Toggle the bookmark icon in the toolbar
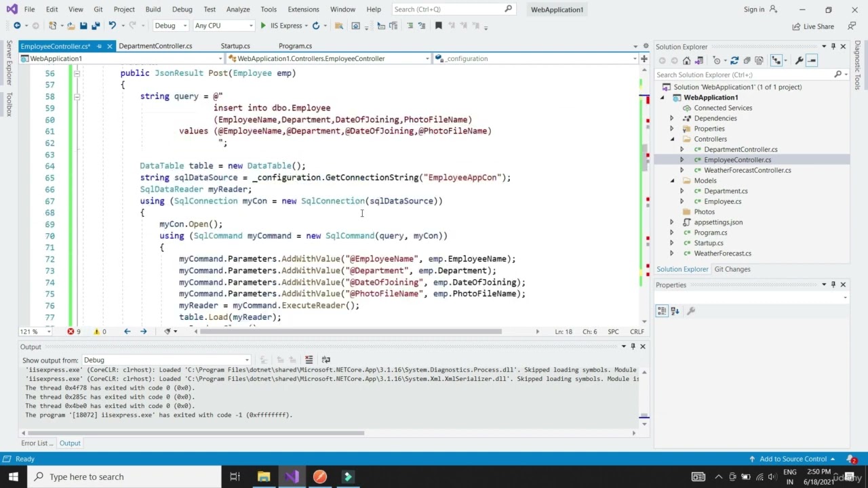This screenshot has width=868, height=488. click(439, 26)
